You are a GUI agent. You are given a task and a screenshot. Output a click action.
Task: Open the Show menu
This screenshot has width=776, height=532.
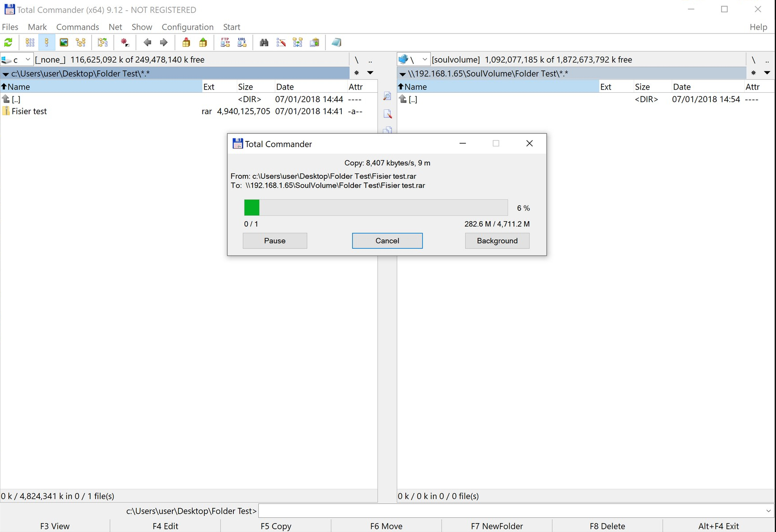142,27
